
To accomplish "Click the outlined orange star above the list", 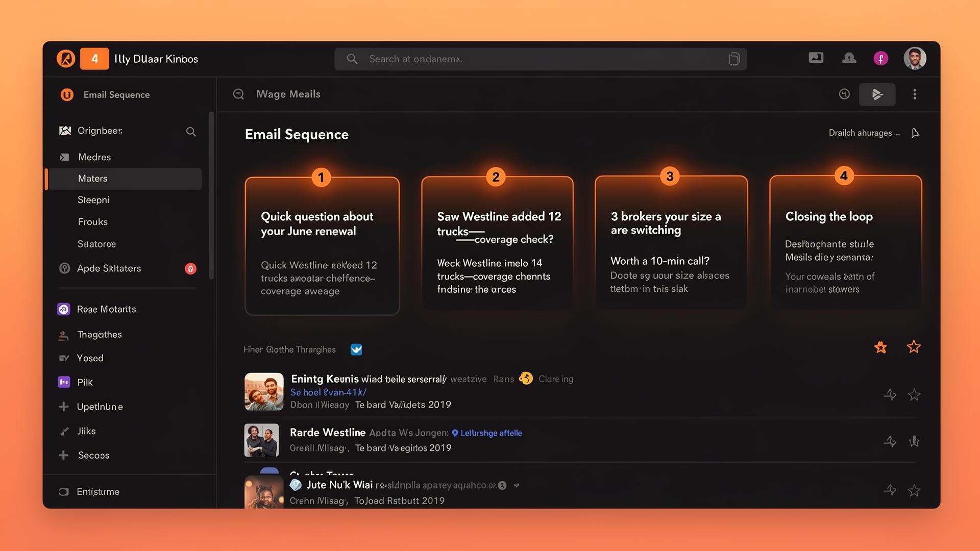I will click(914, 347).
